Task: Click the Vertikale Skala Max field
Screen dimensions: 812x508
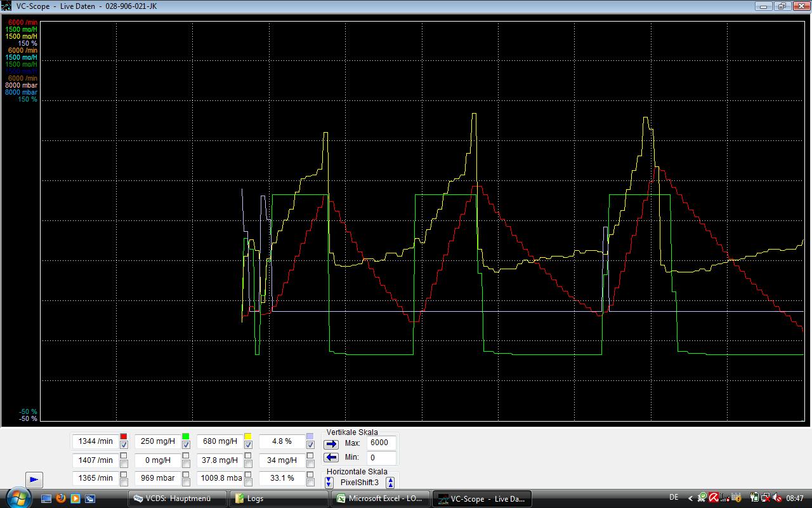Action: tap(381, 443)
